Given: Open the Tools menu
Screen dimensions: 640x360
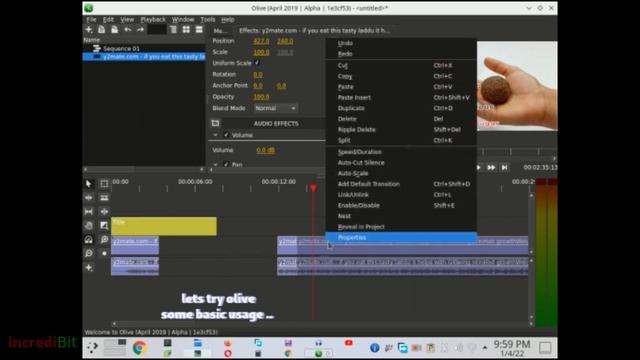Looking at the screenshot, I should [207, 20].
